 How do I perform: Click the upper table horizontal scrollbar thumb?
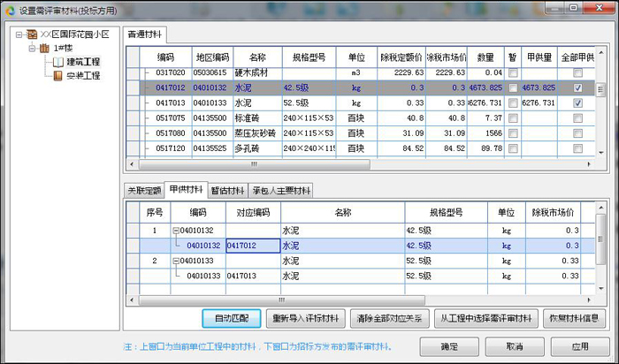click(255, 164)
